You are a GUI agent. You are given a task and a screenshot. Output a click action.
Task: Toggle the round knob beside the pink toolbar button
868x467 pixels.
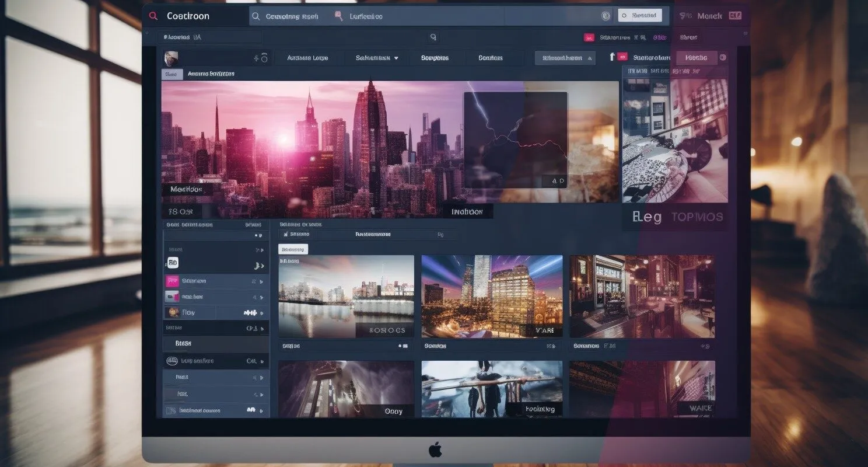click(x=723, y=57)
